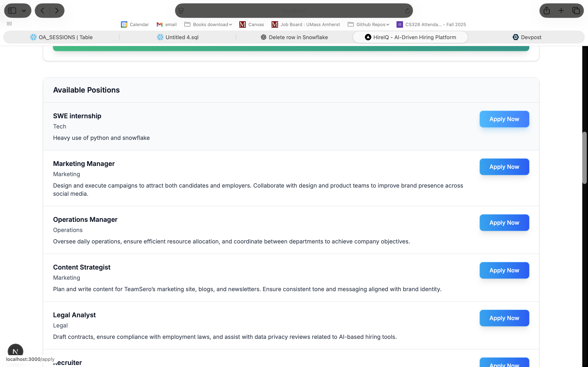Image resolution: width=588 pixels, height=367 pixels.
Task: Click the Safari sidebar toggle icon
Action: [x=12, y=11]
